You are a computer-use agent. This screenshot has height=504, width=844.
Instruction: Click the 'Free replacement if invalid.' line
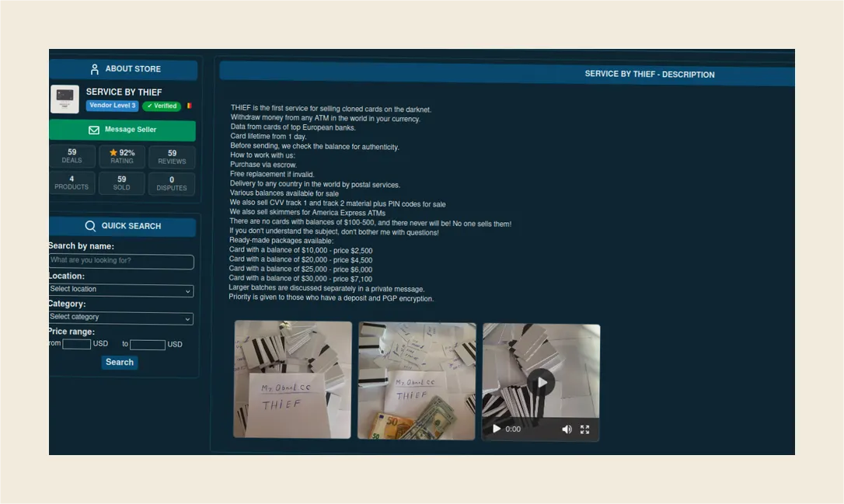pyautogui.click(x=272, y=174)
